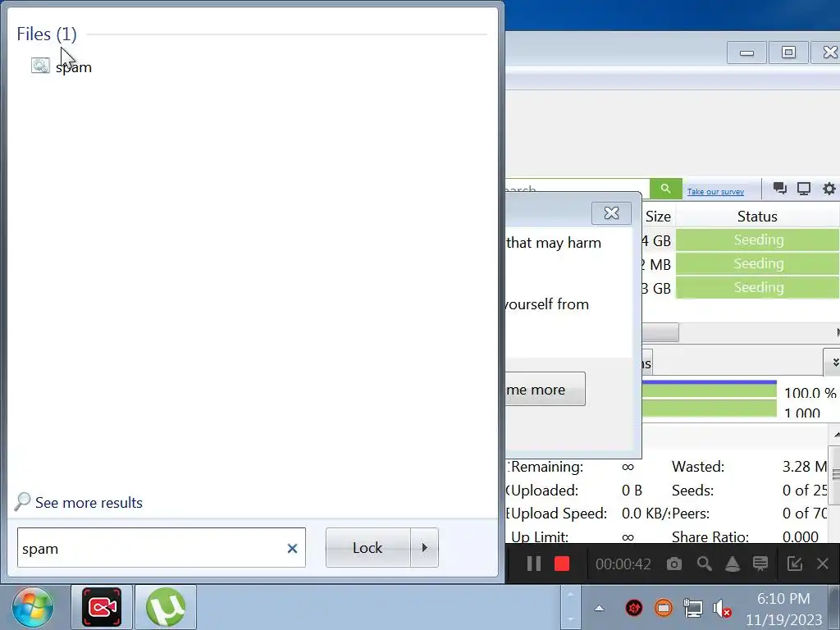The image size is (840, 630).
Task: Click the 100.0 % download progress bar
Action: click(x=709, y=390)
